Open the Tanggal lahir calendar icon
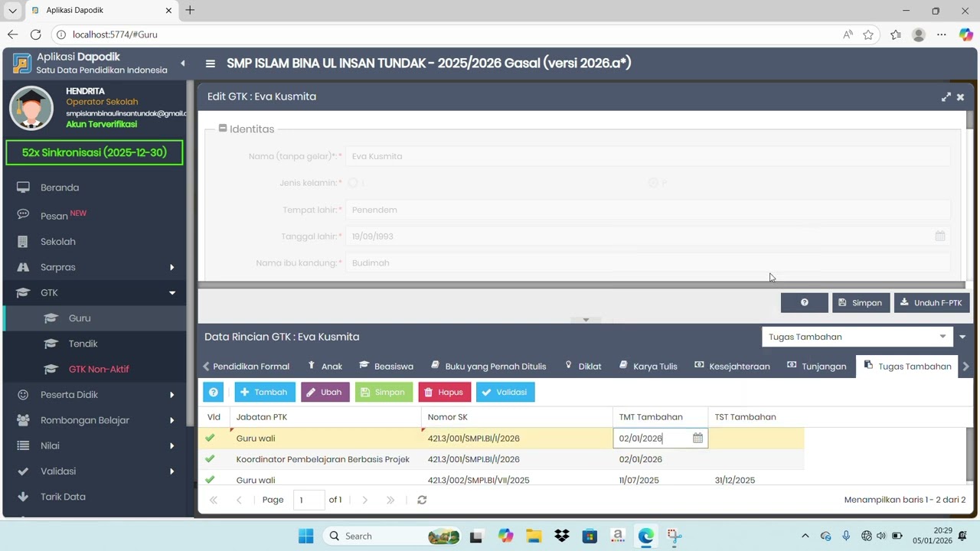This screenshot has width=980, height=551. pos(940,236)
